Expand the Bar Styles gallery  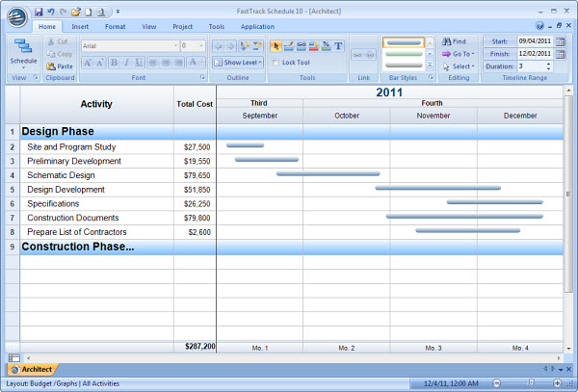click(430, 64)
